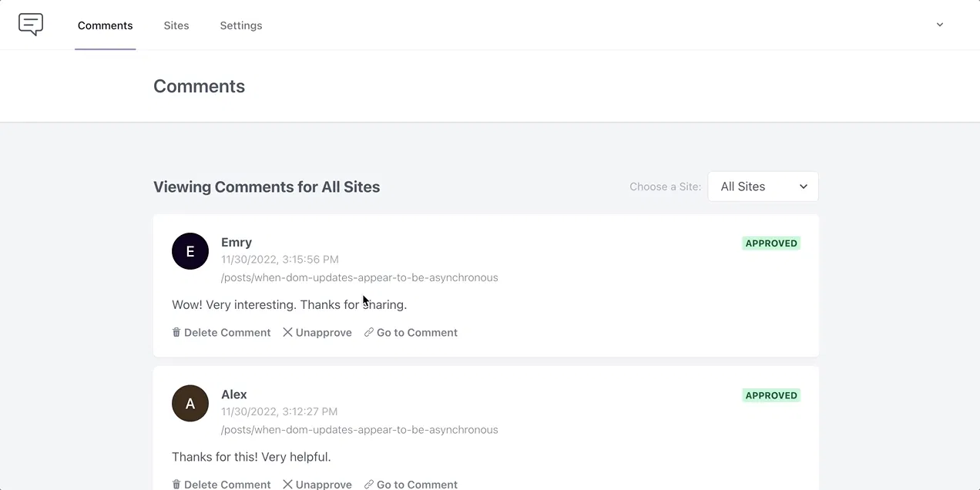980x490 pixels.
Task: Click Emry's comment text
Action: tap(289, 305)
